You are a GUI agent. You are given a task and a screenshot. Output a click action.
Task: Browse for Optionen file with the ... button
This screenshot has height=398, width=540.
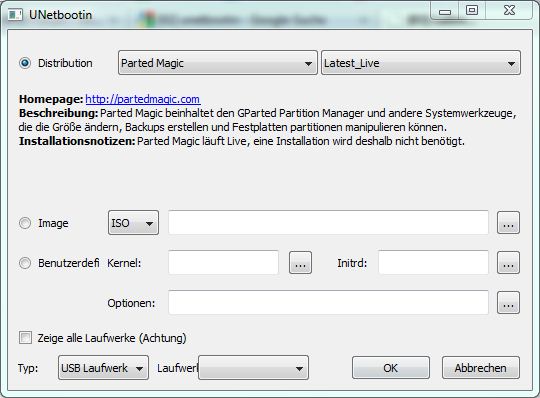508,303
